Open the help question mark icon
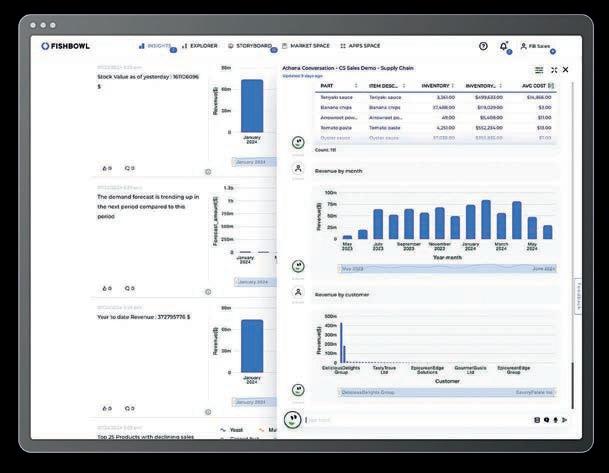The width and height of the screenshot is (609, 473). pos(483,46)
